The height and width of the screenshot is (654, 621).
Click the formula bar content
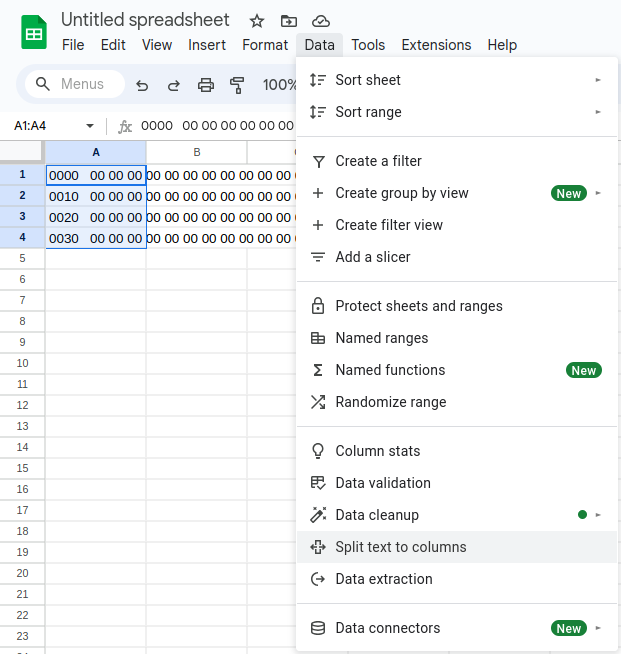pyautogui.click(x=217, y=126)
